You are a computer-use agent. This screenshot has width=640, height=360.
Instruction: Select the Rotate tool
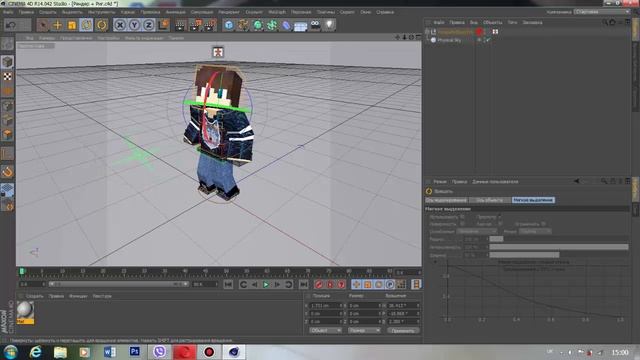click(87, 25)
